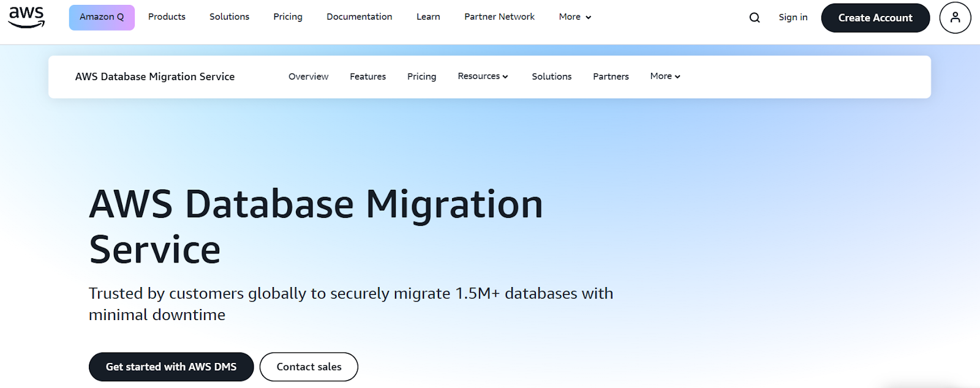Click the AWS logo
The height and width of the screenshot is (388, 980).
pos(26,17)
